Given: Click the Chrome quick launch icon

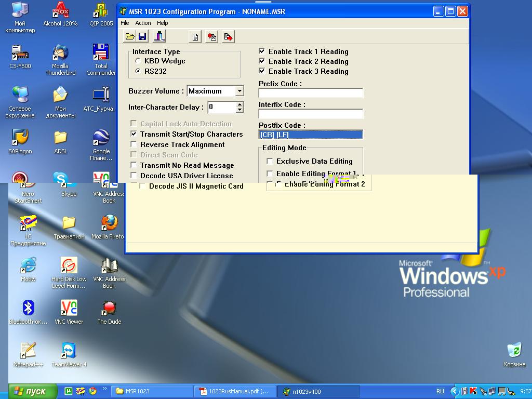Looking at the screenshot, I should (92, 391).
